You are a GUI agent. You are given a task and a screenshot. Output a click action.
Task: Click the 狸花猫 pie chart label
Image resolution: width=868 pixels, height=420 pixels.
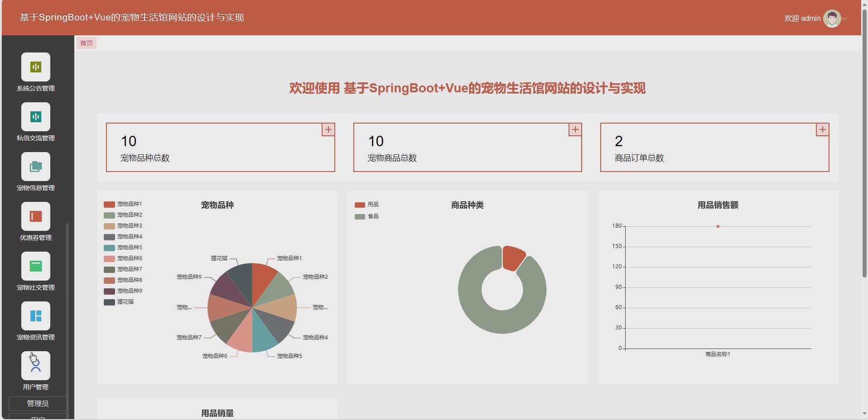[219, 258]
